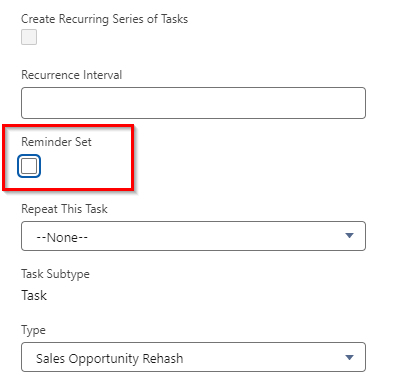Screen dimensions: 409x381
Task: Click the arrow icon in the Type box
Action: point(349,358)
